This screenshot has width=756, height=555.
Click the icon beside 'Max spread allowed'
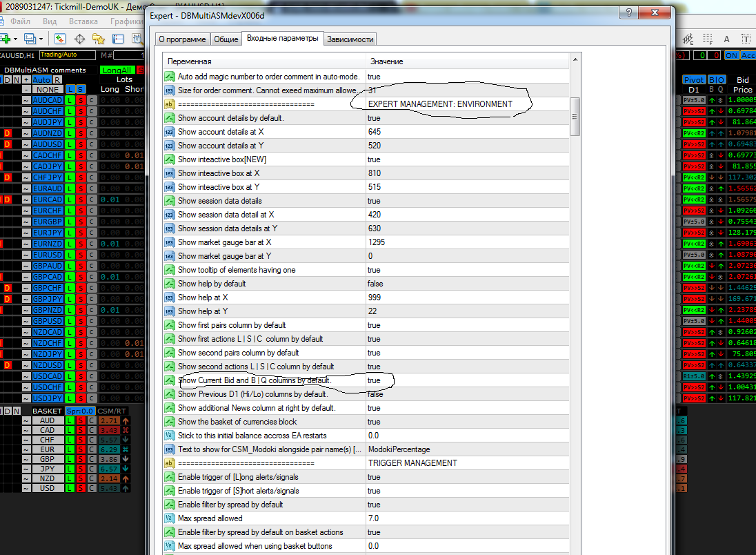tap(169, 518)
